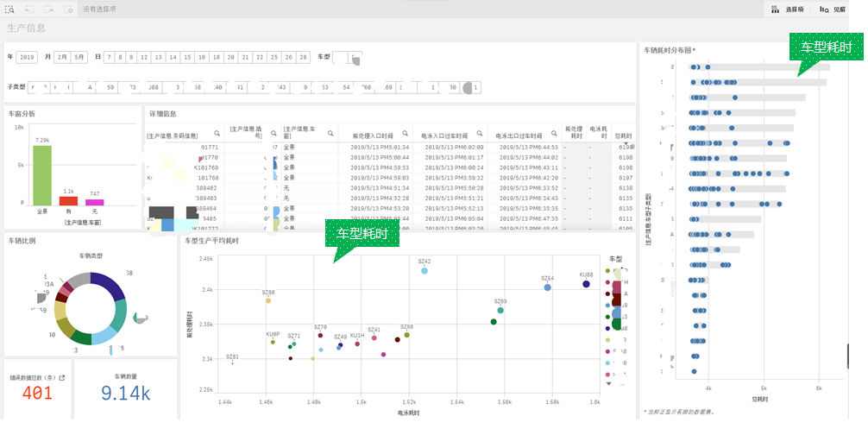868x435 pixels.
Task: Click total time value 6111
Action: [626, 218]
